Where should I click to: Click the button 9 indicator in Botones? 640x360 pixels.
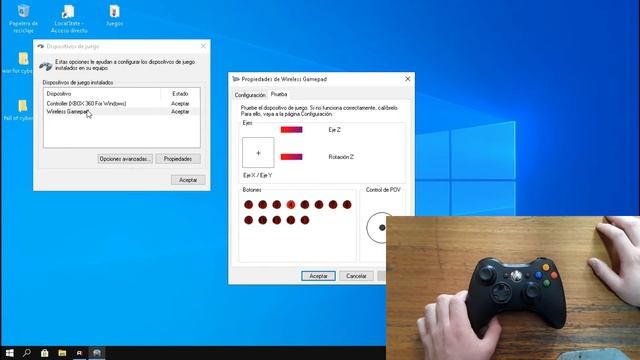tap(249, 220)
